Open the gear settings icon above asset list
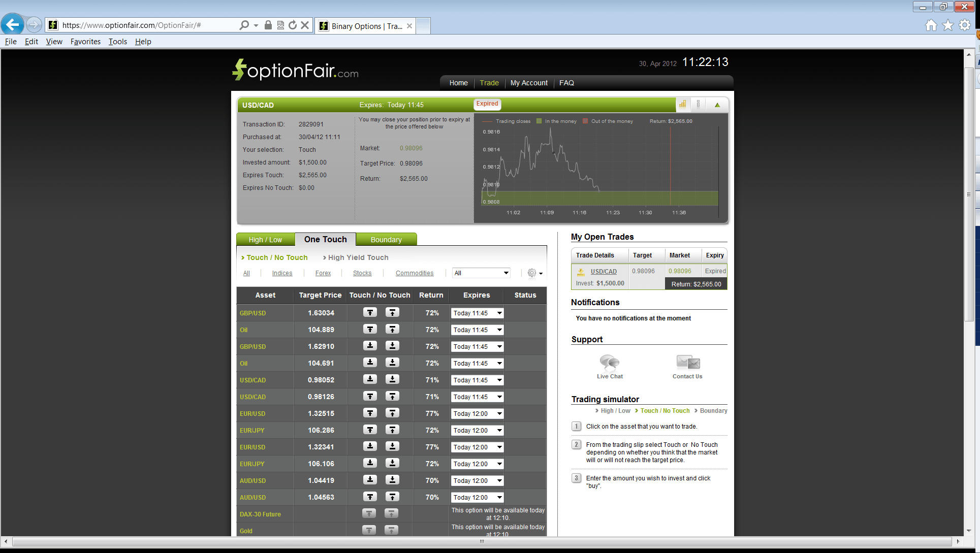Screen dimensions: 980x553 click(x=532, y=273)
